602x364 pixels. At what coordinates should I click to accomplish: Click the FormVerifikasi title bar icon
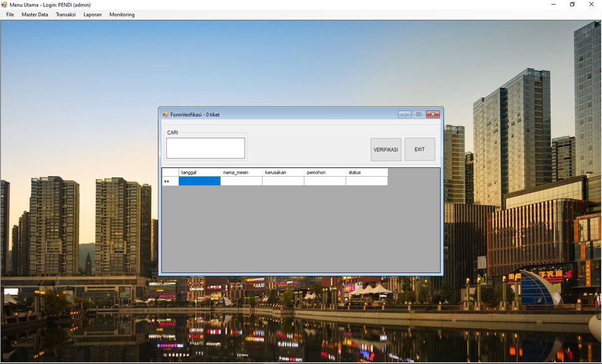pyautogui.click(x=166, y=115)
